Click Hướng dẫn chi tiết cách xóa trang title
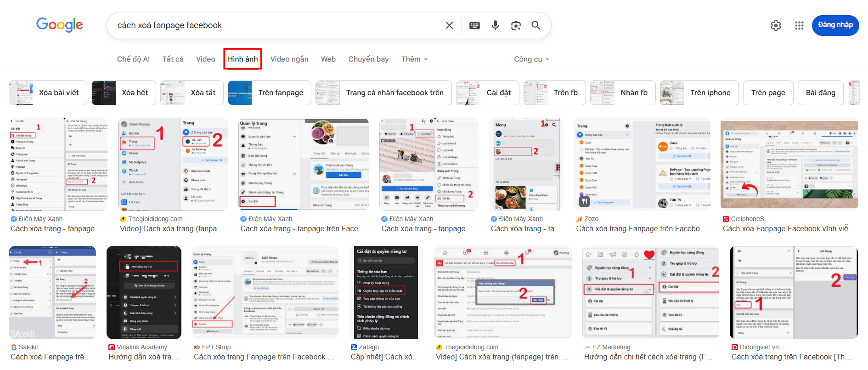Screen dimensions: 868x370 648,357
